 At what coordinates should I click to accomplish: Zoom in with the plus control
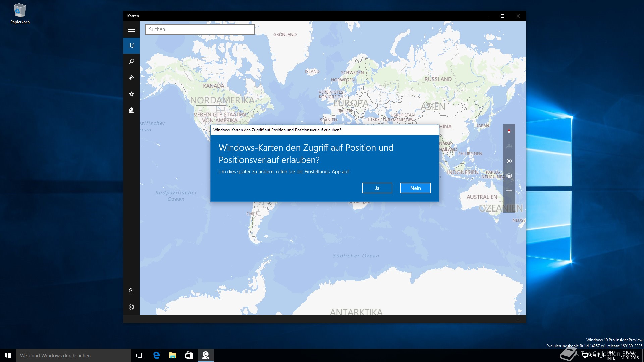click(509, 190)
